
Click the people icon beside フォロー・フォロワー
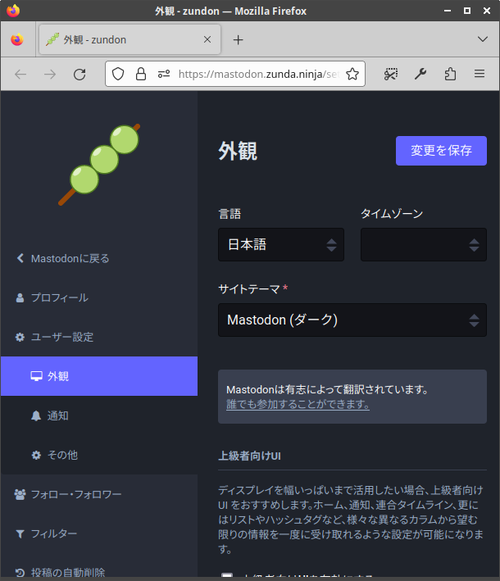click(x=20, y=494)
